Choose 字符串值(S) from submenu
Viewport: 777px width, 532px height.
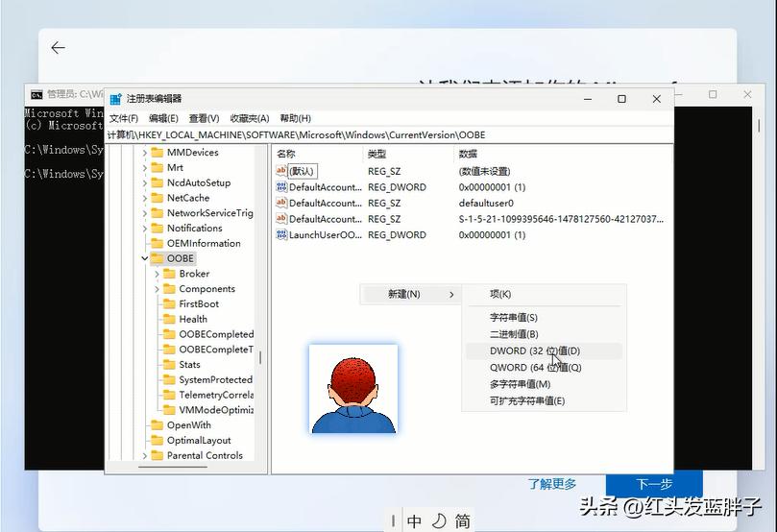click(x=544, y=318)
